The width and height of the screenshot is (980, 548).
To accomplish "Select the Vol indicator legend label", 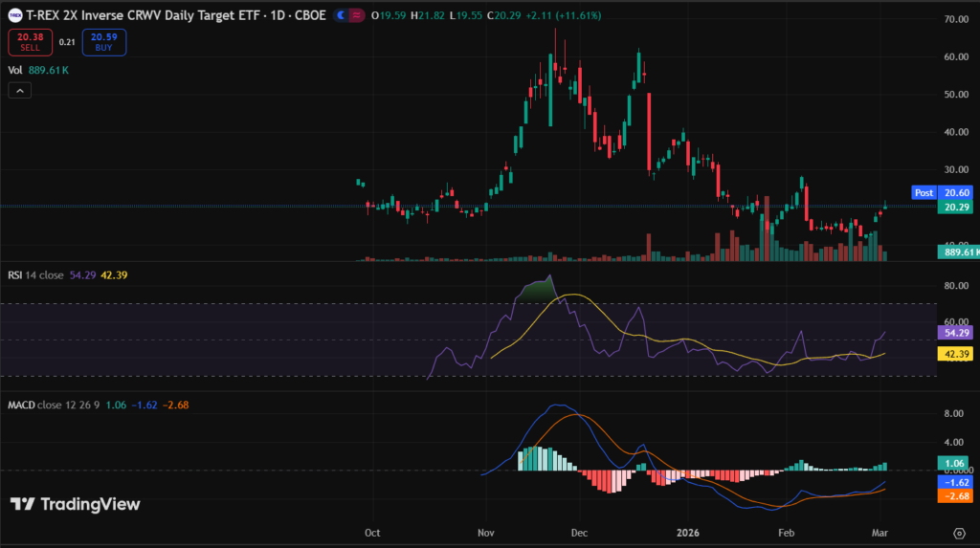I will pos(15,70).
